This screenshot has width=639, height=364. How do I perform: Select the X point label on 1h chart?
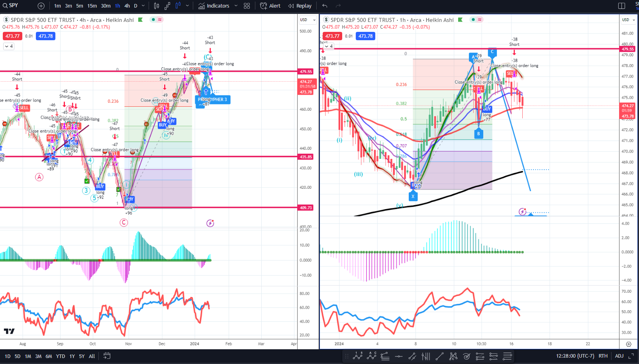(413, 196)
